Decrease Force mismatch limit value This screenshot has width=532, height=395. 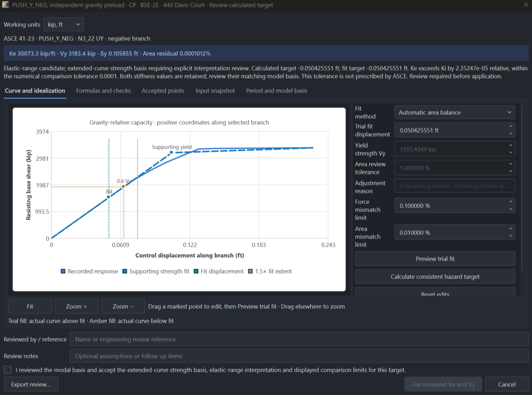[x=511, y=209]
